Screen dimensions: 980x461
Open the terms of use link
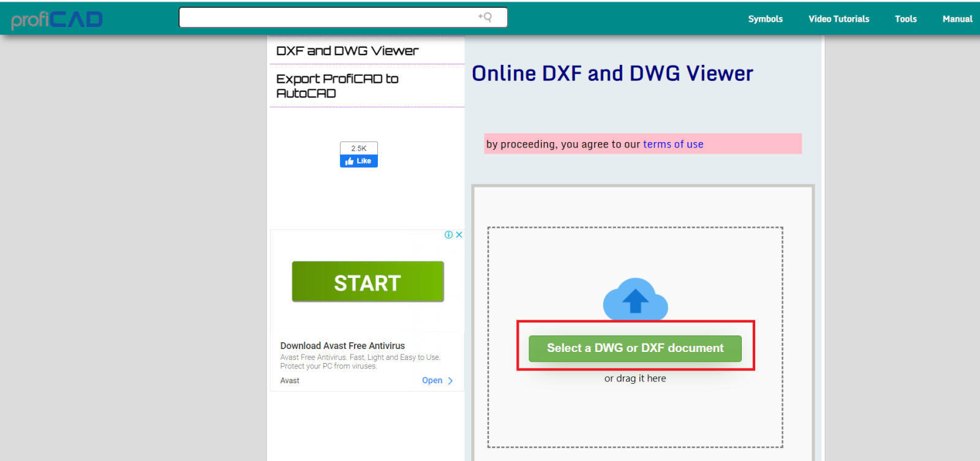(673, 144)
